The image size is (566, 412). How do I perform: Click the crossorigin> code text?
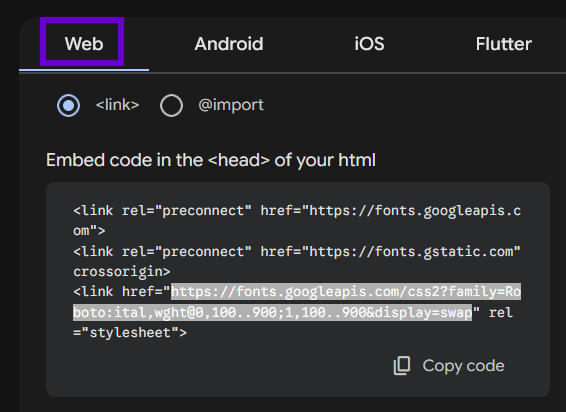122,272
